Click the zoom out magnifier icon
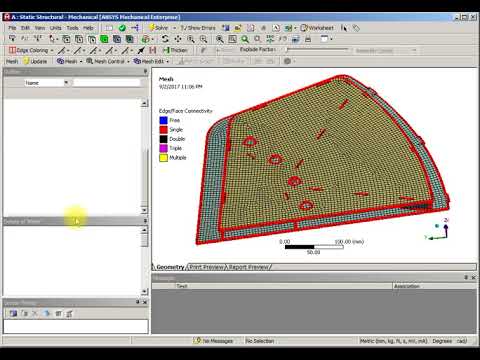 (203, 39)
